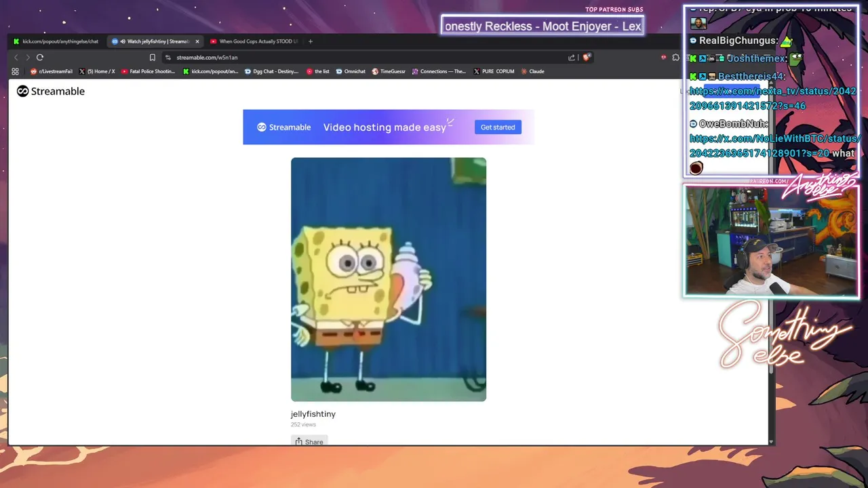The width and height of the screenshot is (868, 488).
Task: Open the Connections bookmark
Action: [x=439, y=71]
